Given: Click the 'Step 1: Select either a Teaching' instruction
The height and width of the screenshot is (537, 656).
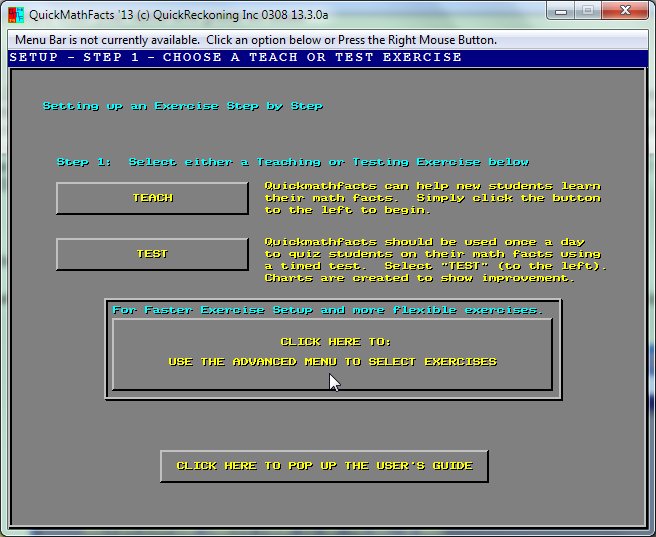Looking at the screenshot, I should click(x=292, y=162).
